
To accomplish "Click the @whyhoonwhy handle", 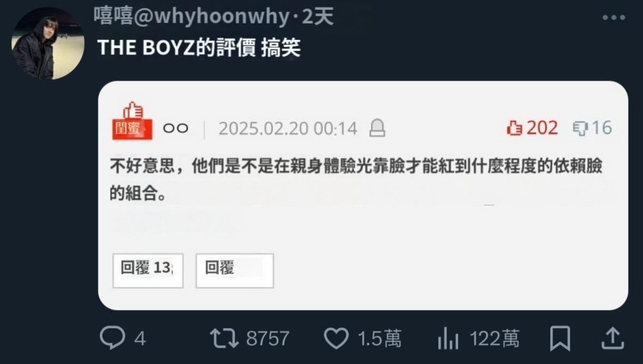I will [212, 17].
